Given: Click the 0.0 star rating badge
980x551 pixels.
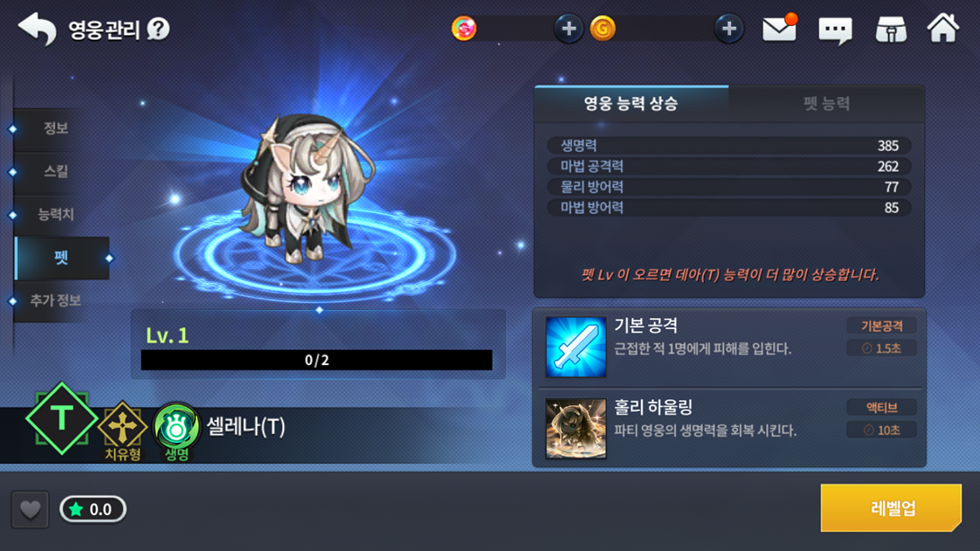Looking at the screenshot, I should pos(93,509).
